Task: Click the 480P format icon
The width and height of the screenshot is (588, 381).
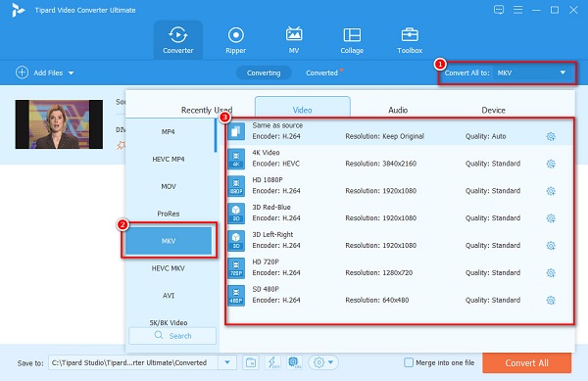Action: coord(236,295)
